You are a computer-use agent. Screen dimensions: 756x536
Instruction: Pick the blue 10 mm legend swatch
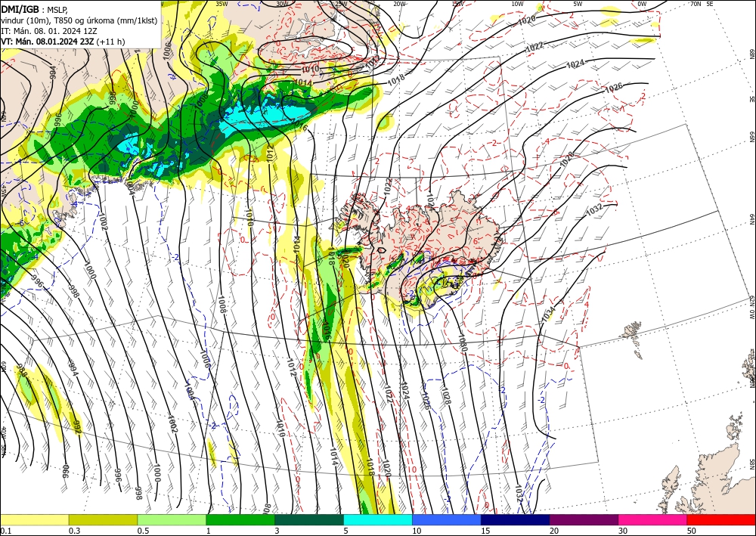(447, 519)
